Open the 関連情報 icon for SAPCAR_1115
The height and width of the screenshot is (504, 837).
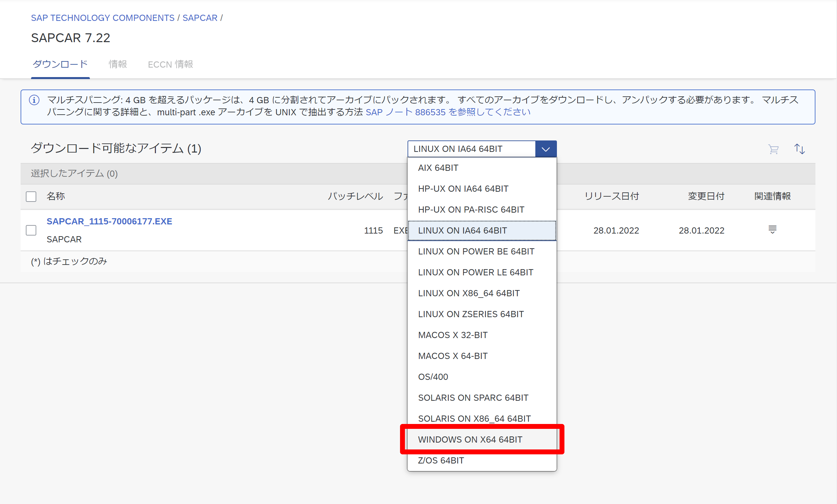pyautogui.click(x=773, y=230)
